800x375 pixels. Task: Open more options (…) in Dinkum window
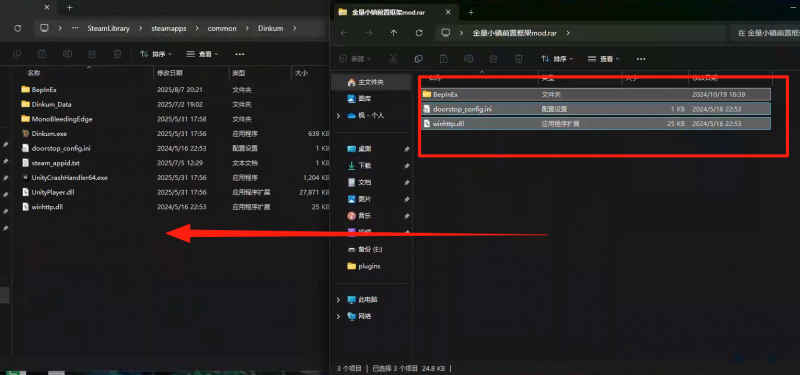coord(239,54)
